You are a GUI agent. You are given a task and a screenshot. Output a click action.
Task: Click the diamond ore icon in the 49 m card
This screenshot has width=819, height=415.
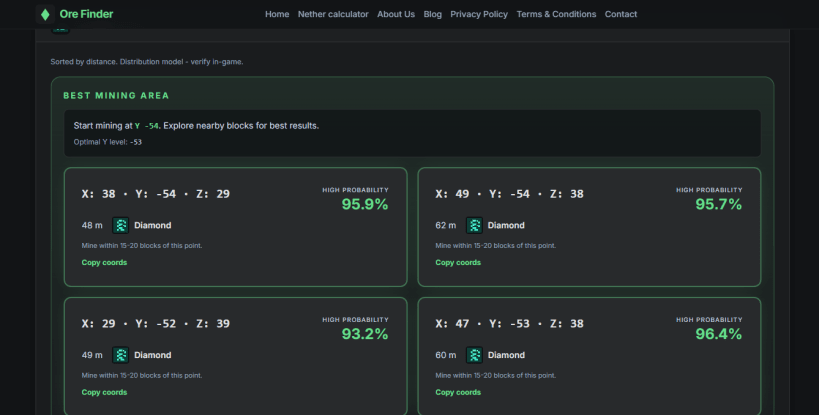click(121, 355)
